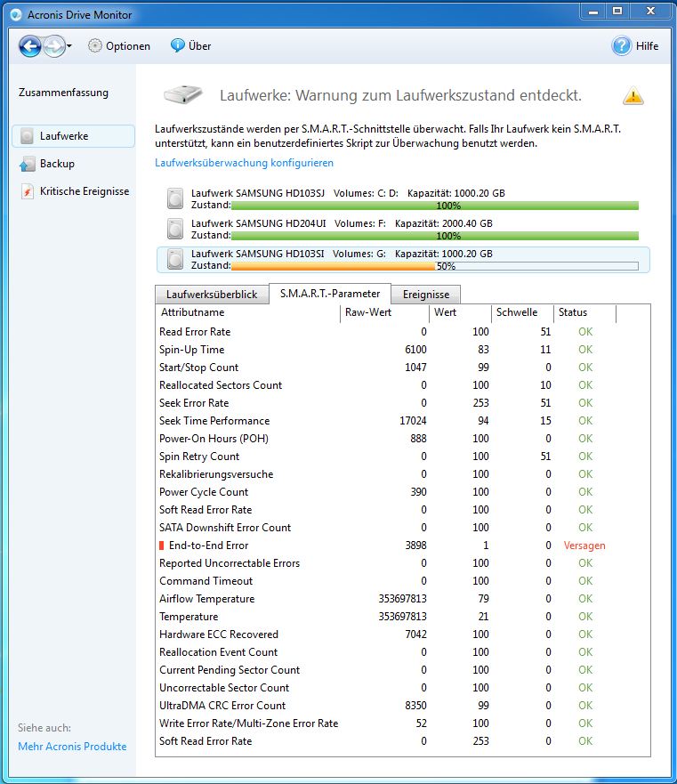Screen dimensions: 677x784
Task: Click the Kritische Ereignisse lightning icon
Action: click(28, 191)
